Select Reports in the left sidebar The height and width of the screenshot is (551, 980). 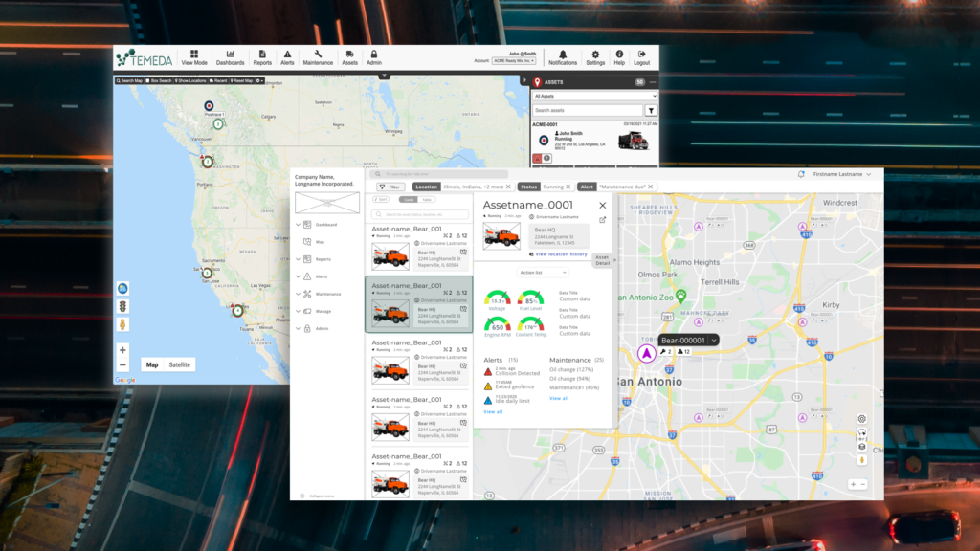(x=323, y=259)
